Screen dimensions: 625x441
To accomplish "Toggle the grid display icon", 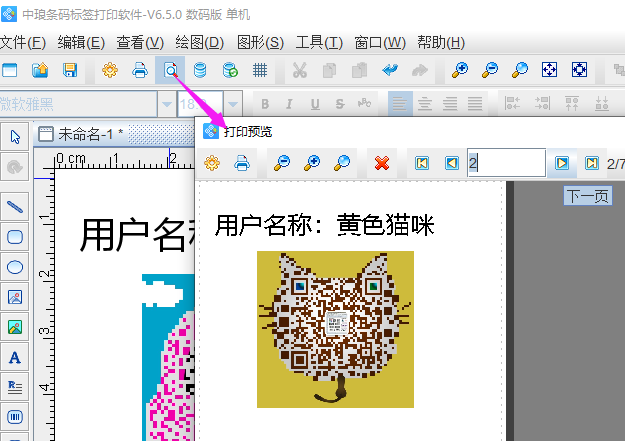I will coord(259,70).
